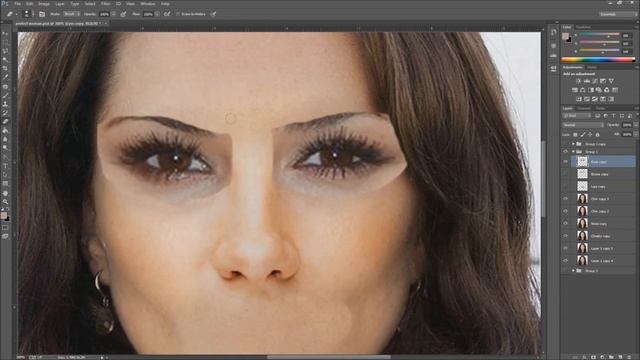Lock all layer attributes icon
Screen dimensions: 640x360
tap(597, 134)
